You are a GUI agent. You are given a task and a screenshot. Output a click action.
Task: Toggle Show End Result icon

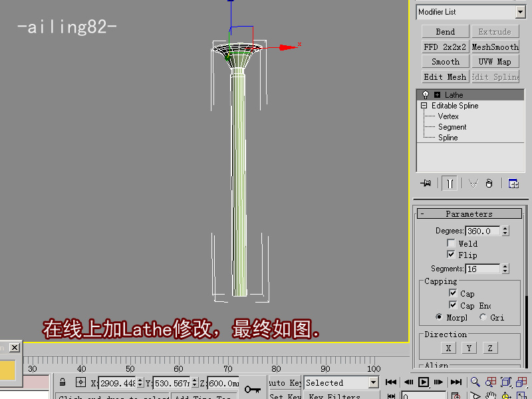[x=450, y=184]
